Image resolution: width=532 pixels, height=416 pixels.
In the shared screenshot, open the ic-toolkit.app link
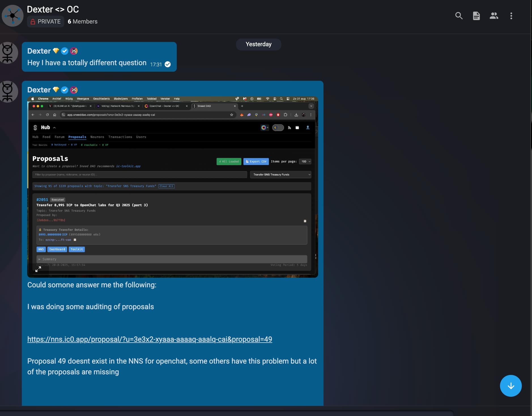(128, 166)
